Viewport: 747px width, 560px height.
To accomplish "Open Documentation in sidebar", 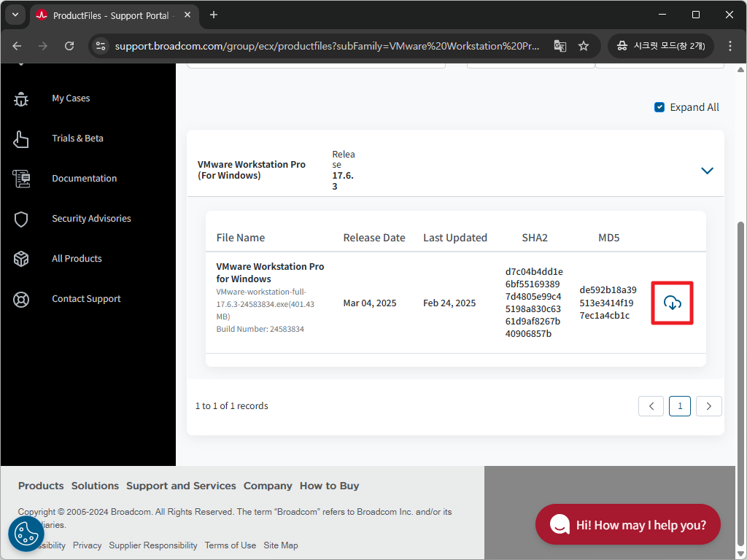I will point(85,178).
